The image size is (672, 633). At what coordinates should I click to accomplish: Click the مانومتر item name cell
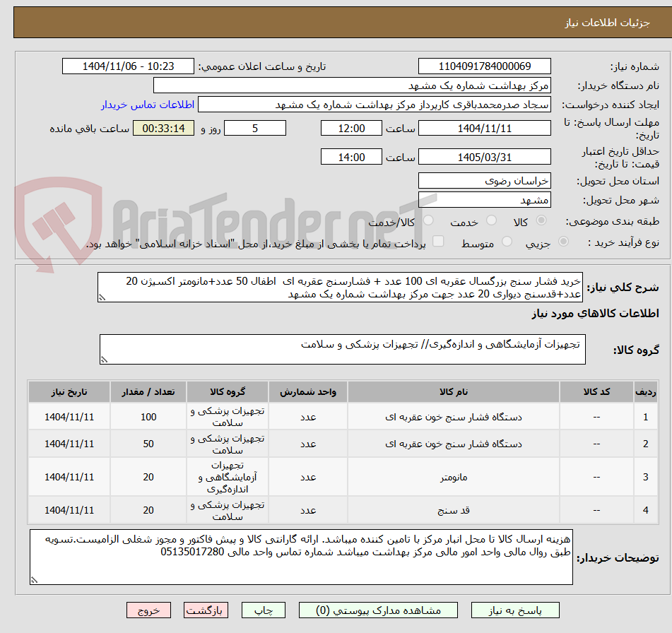[x=454, y=477]
